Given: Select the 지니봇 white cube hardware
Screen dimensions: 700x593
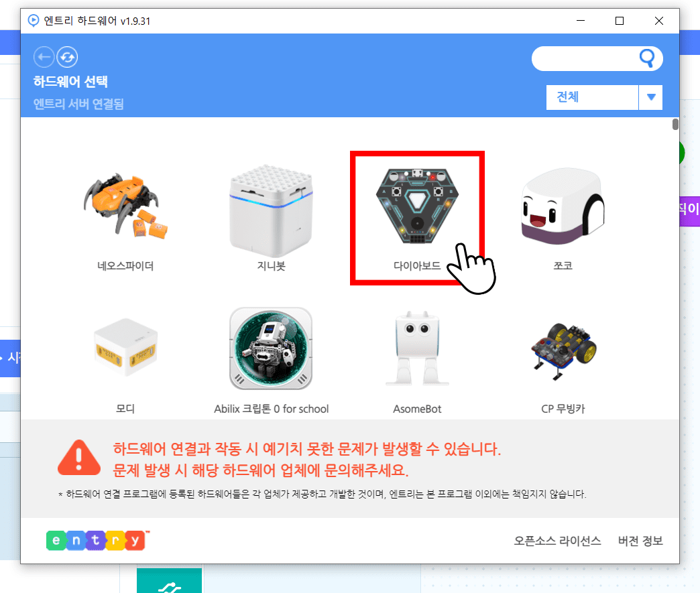Looking at the screenshot, I should coord(271,210).
